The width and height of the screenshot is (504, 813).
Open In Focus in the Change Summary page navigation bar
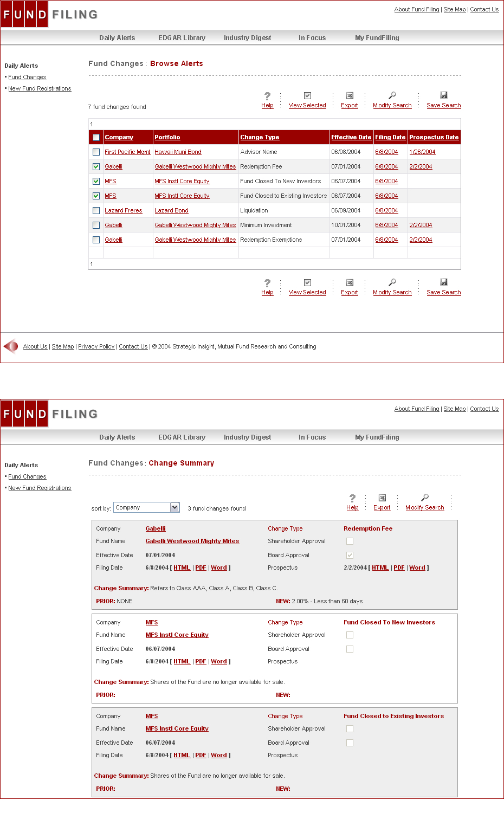point(312,437)
